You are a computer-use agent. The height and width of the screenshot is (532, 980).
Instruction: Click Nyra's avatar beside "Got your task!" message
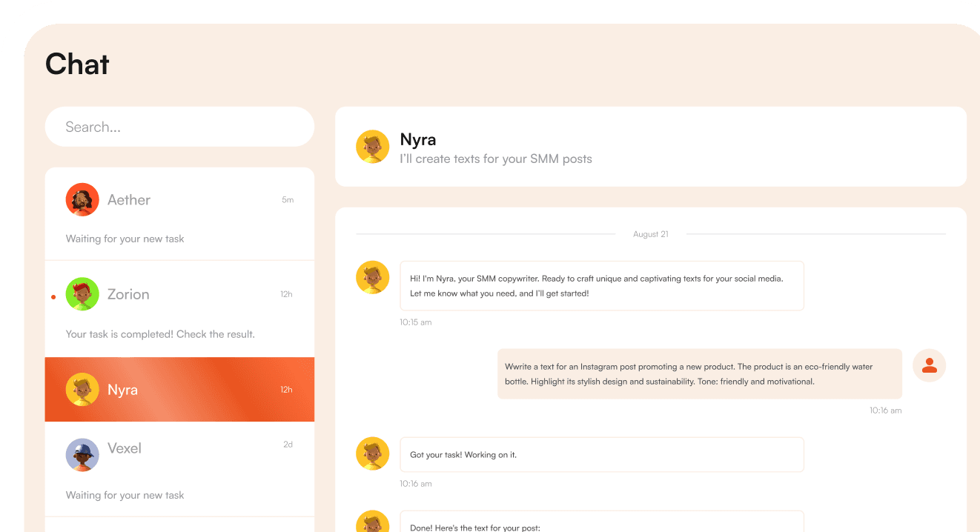(x=373, y=454)
